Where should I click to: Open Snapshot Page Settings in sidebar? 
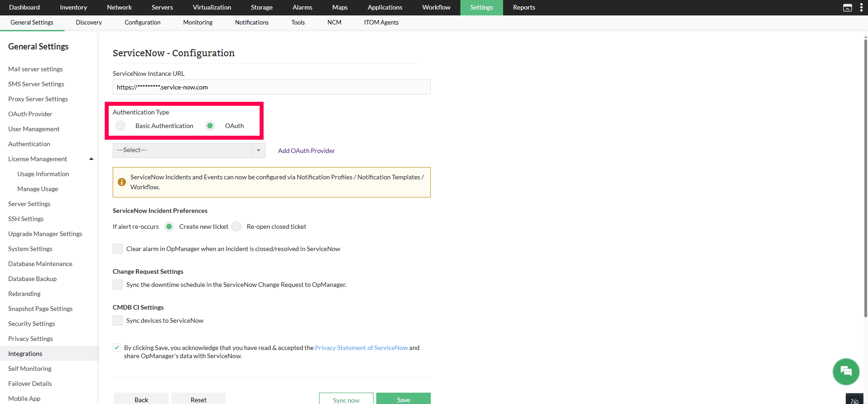click(x=40, y=309)
